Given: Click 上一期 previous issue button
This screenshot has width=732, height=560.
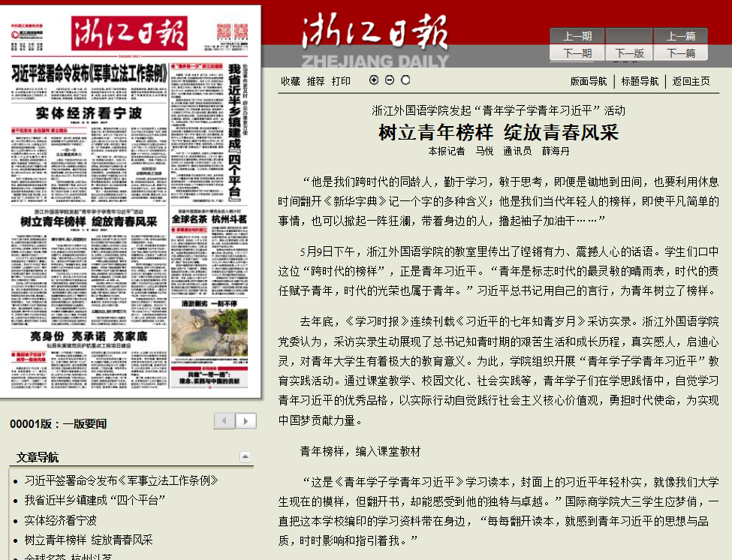Looking at the screenshot, I should point(577,36).
